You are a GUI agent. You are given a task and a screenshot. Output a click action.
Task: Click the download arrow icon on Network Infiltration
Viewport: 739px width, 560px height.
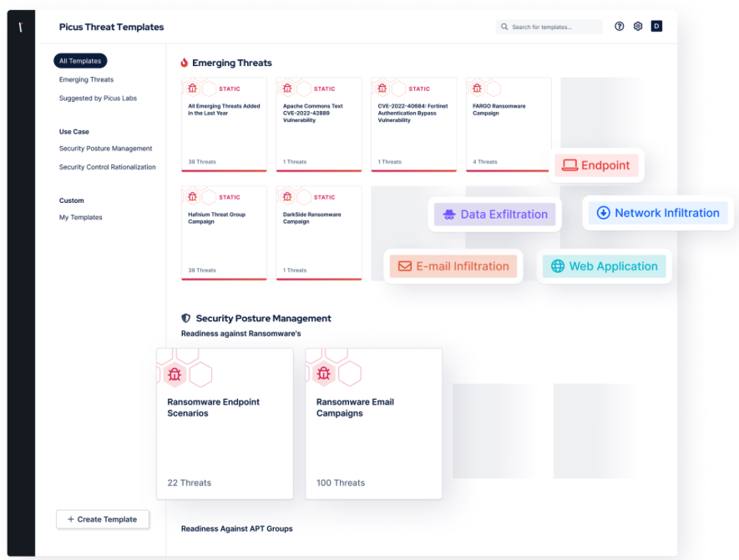click(x=603, y=213)
